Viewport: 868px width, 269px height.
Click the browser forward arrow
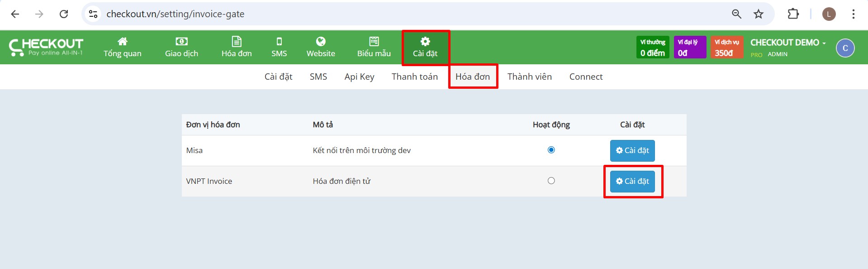pos(39,14)
